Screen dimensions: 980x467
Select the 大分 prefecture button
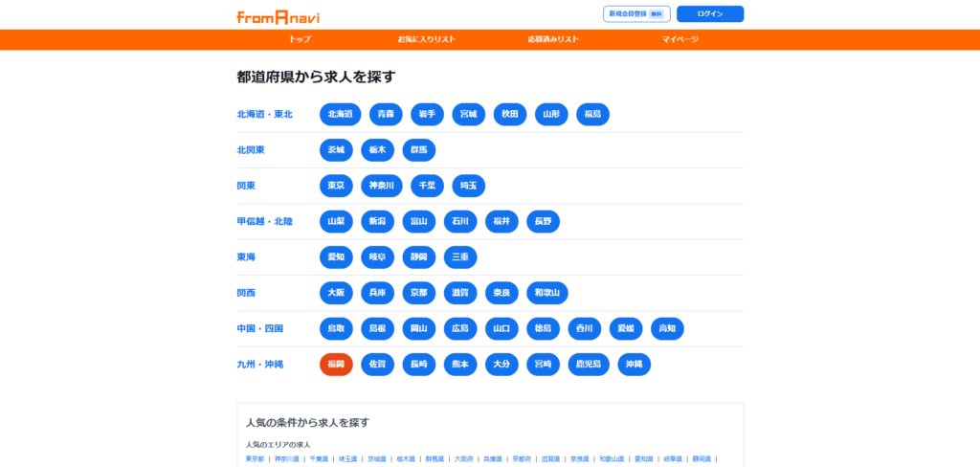[501, 364]
